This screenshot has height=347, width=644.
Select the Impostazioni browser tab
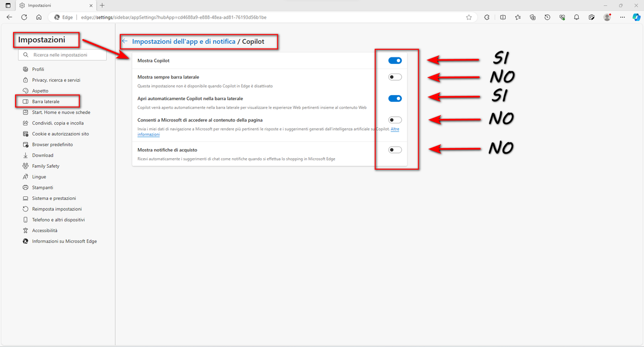pos(55,5)
